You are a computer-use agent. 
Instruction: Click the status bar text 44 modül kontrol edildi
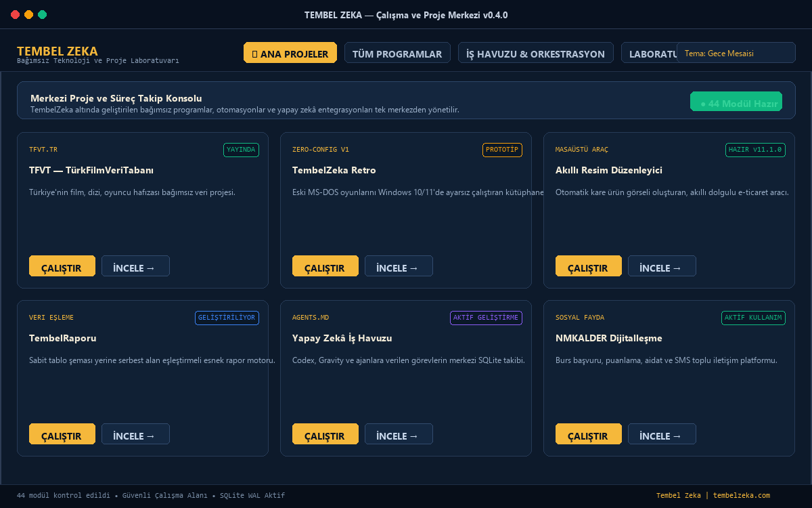[64, 496]
